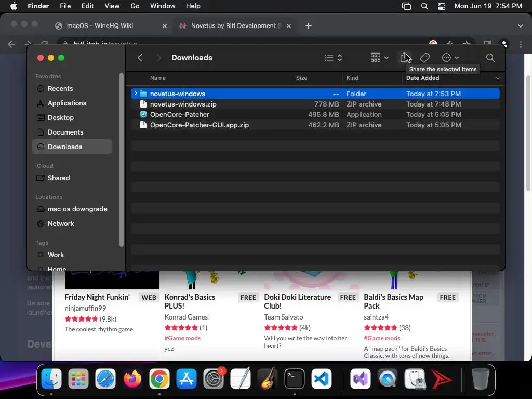532x399 pixels.
Task: Open the View menu
Action: coord(112,6)
